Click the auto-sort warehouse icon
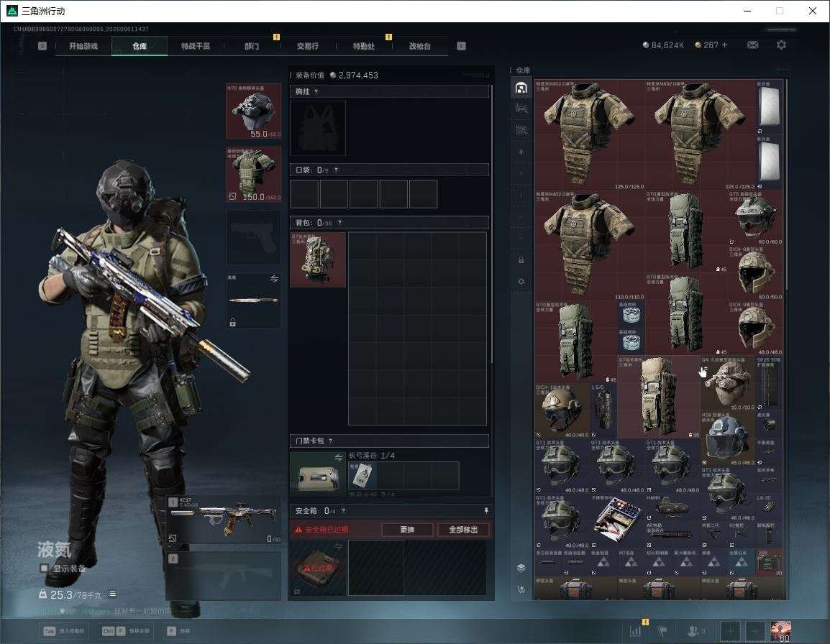This screenshot has height=644, width=830. point(521,589)
